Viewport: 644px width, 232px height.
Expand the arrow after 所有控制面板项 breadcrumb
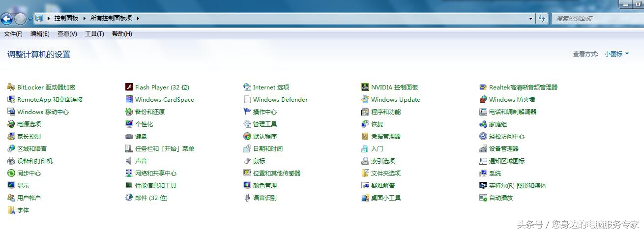(x=138, y=18)
